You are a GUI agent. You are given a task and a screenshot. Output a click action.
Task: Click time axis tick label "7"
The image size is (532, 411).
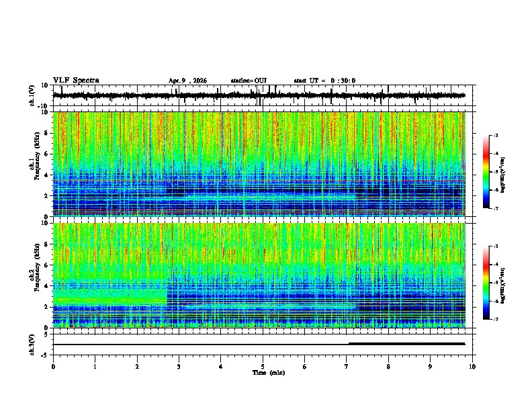(x=347, y=367)
